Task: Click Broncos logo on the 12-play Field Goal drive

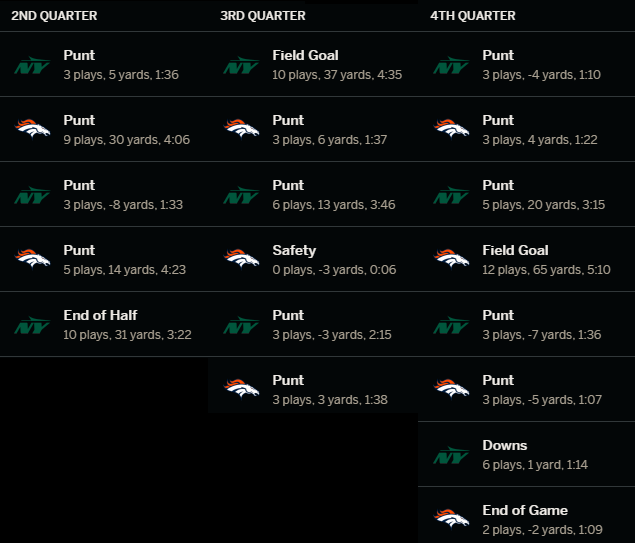Action: [x=451, y=259]
